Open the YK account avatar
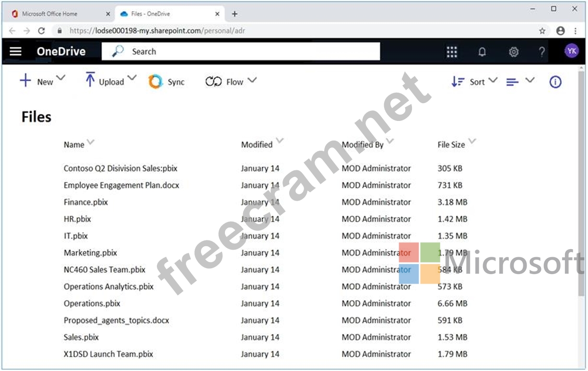 [571, 51]
